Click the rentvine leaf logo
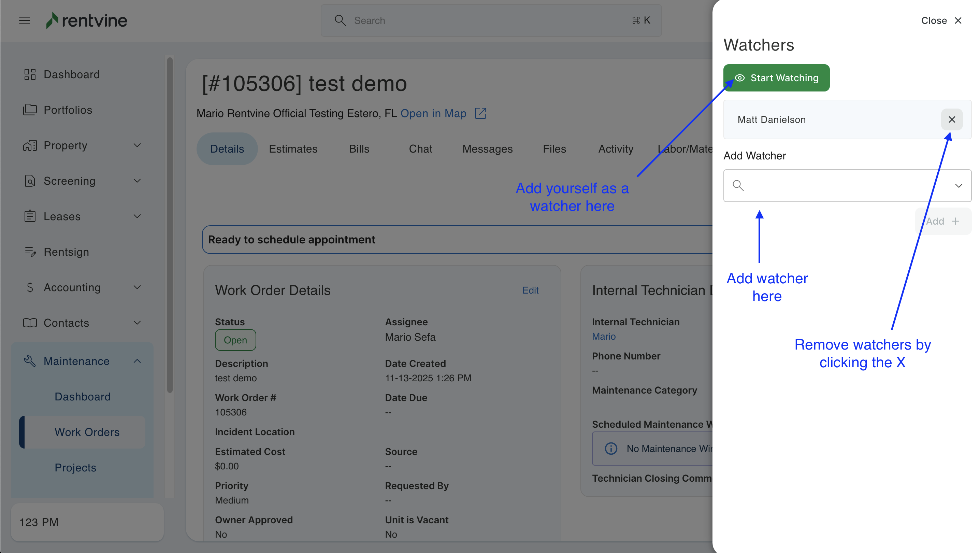The image size is (980, 553). coord(52,20)
